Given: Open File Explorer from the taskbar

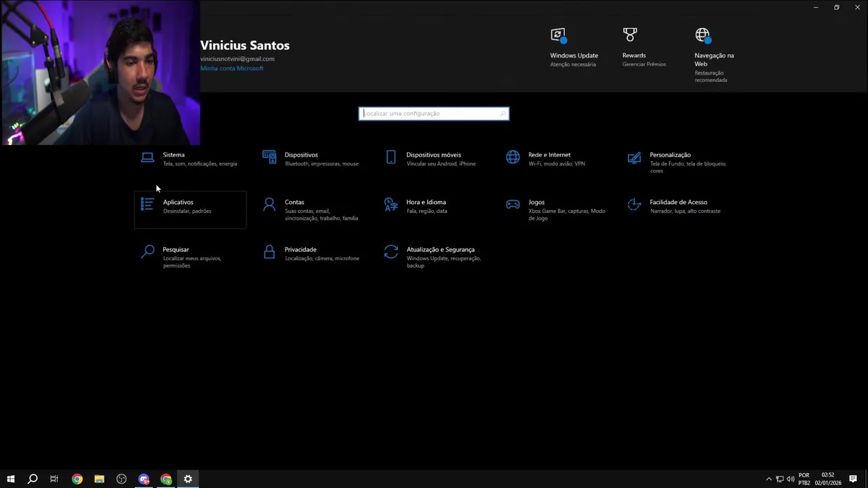Looking at the screenshot, I should click(99, 479).
